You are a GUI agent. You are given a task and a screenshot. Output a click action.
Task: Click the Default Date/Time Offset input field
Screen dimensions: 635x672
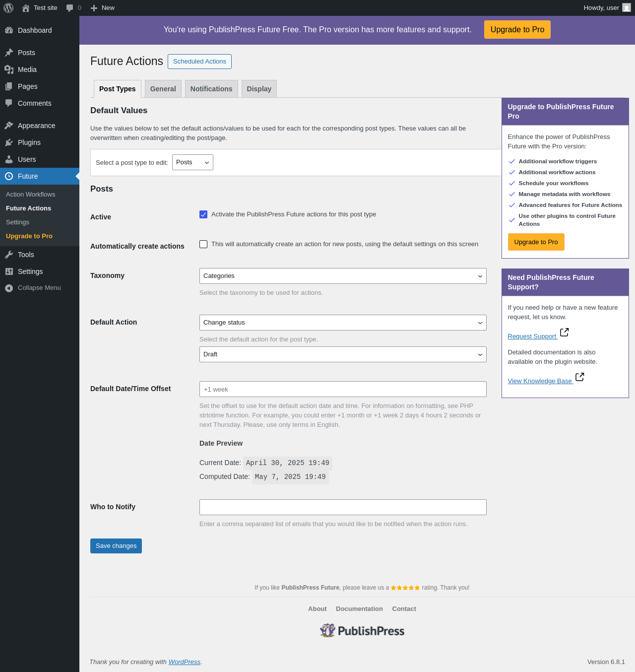point(343,389)
